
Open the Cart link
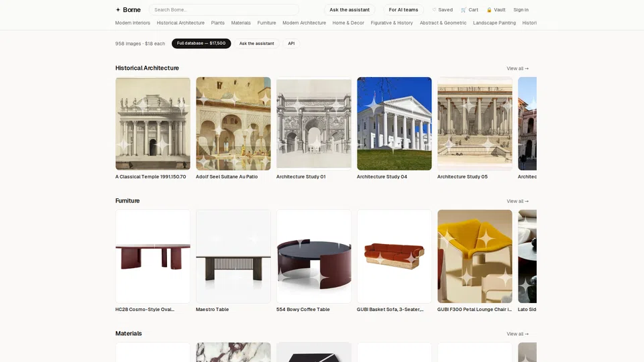(x=470, y=10)
